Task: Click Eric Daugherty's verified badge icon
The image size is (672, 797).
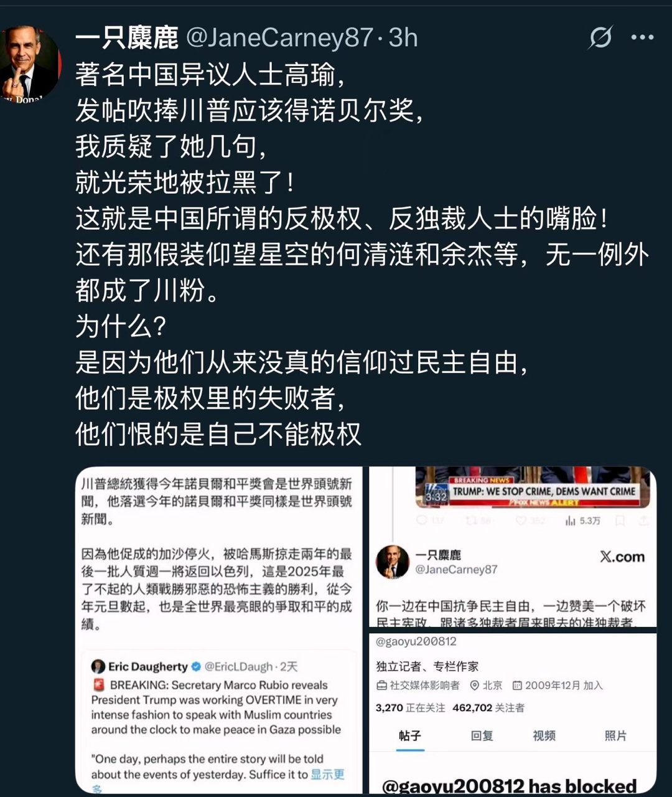Action: pos(196,667)
